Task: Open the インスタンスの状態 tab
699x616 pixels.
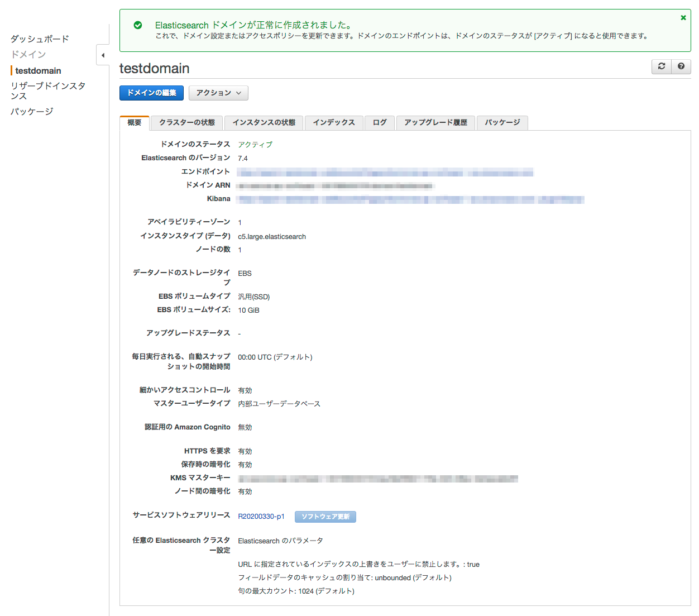Action: 264,123
